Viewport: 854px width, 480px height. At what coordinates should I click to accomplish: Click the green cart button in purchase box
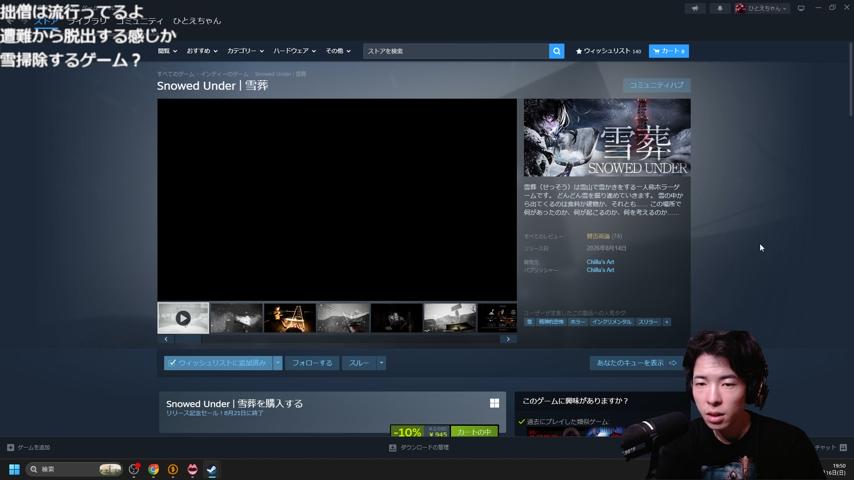474,432
